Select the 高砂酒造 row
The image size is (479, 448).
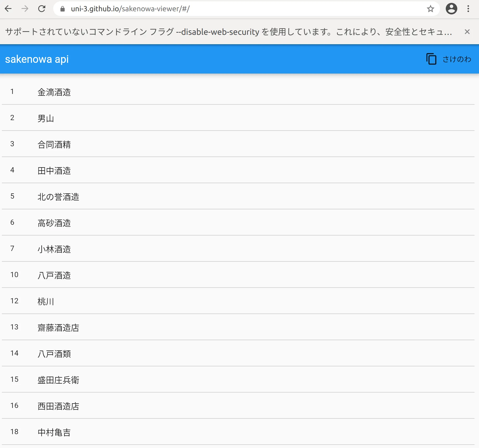(238, 222)
